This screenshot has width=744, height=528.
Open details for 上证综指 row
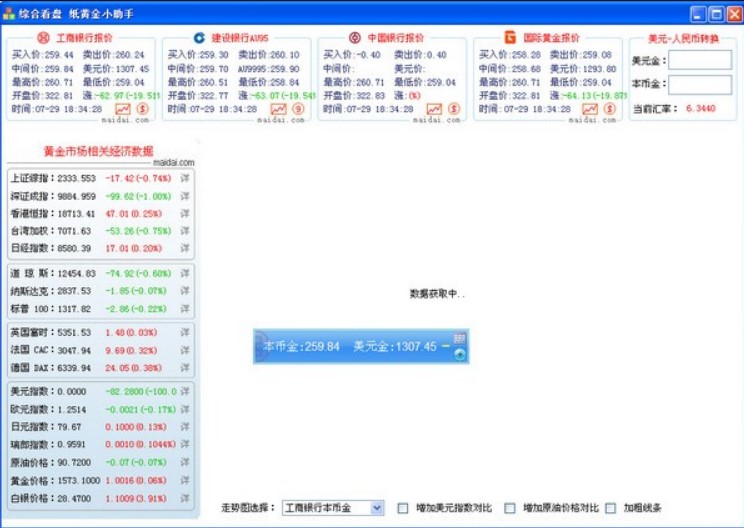tap(185, 178)
